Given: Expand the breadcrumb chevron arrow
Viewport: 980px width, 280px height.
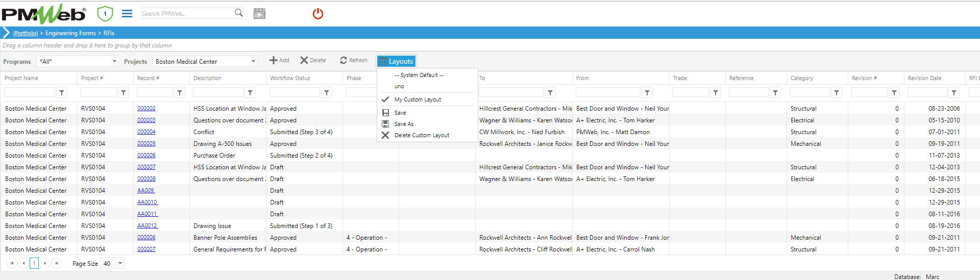Looking at the screenshot, I should click(x=6, y=33).
